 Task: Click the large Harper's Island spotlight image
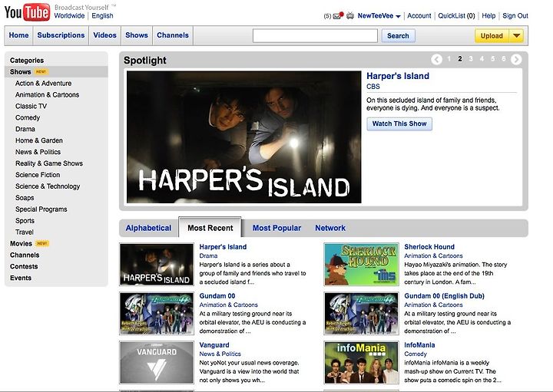tap(244, 137)
